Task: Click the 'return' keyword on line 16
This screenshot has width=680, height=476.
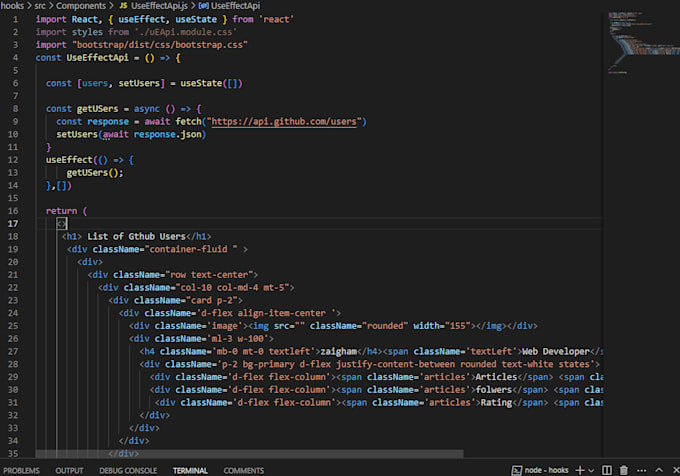Action: pos(61,211)
